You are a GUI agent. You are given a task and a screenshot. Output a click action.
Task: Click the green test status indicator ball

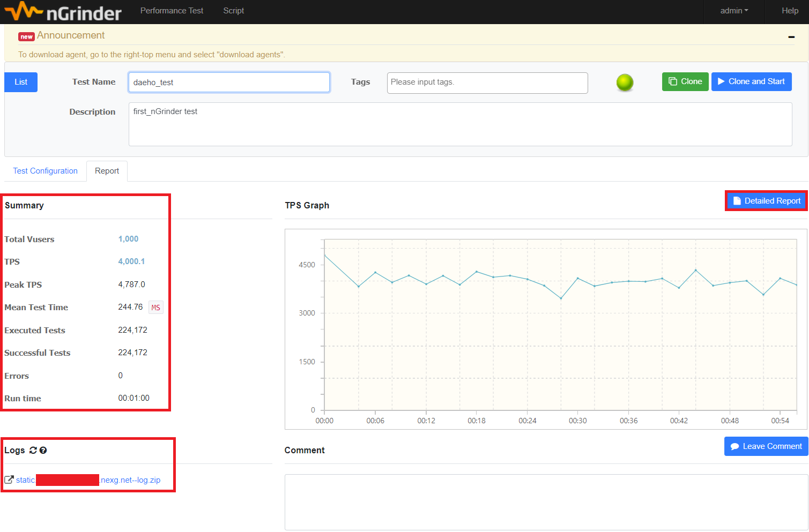click(x=625, y=83)
